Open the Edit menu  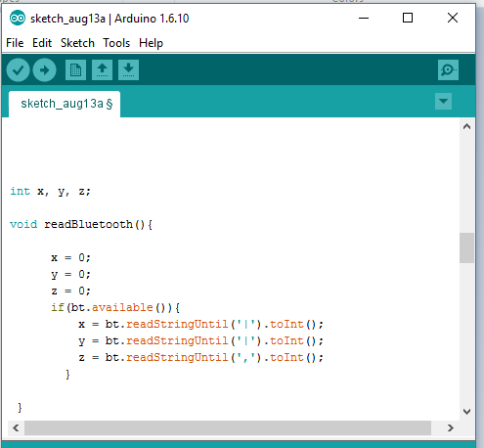pos(42,43)
